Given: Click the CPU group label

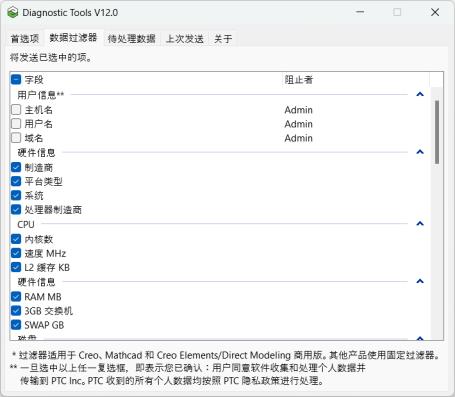Looking at the screenshot, I should tap(26, 224).
